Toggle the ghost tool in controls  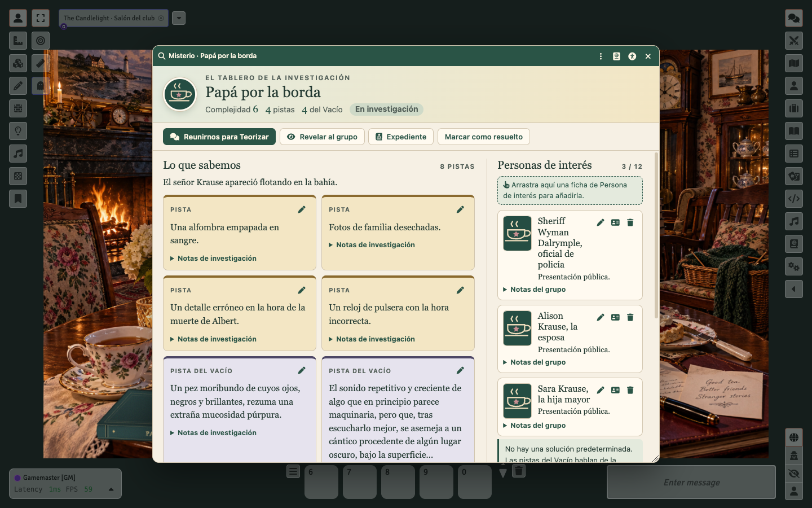(x=40, y=86)
